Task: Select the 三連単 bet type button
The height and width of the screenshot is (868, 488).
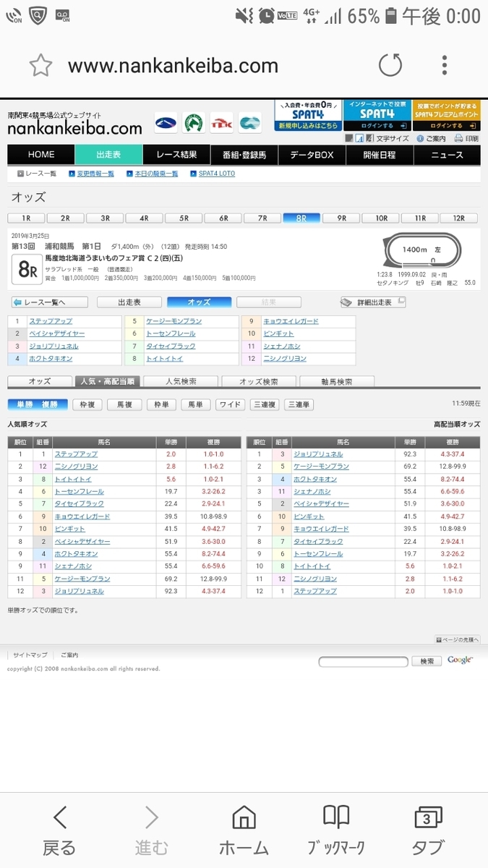Action: pyautogui.click(x=299, y=405)
